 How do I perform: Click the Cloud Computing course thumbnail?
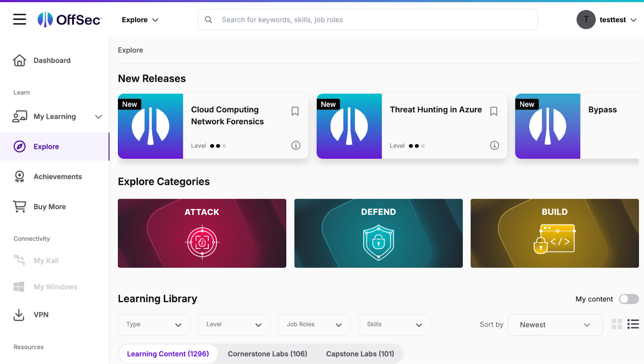[151, 126]
